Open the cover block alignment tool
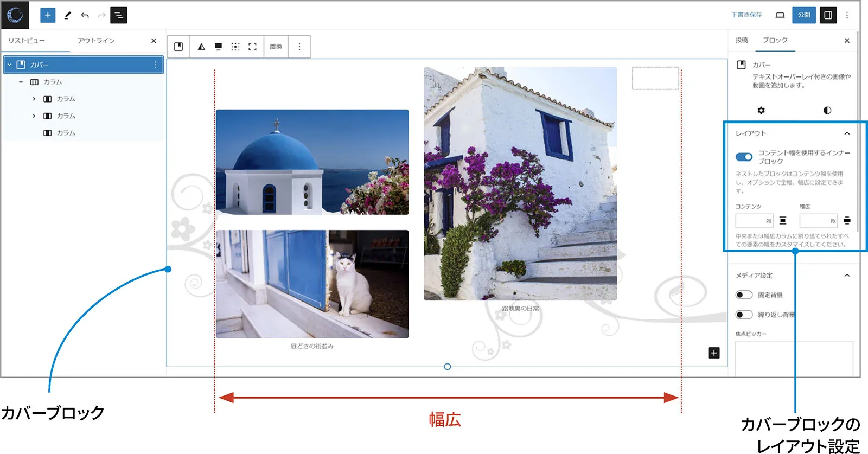868x454 pixels. click(x=218, y=47)
